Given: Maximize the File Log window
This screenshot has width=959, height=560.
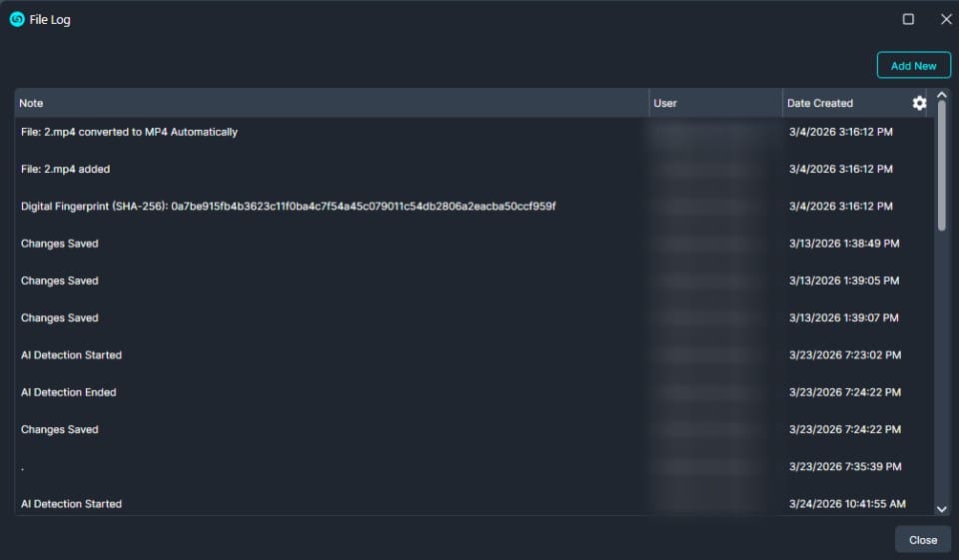Looking at the screenshot, I should point(908,19).
